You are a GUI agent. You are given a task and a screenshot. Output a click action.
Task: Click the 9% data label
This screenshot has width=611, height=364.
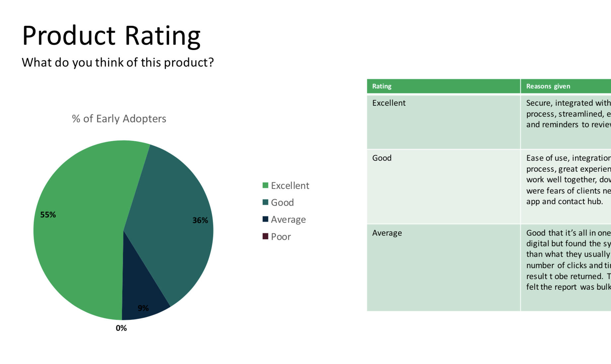point(143,308)
